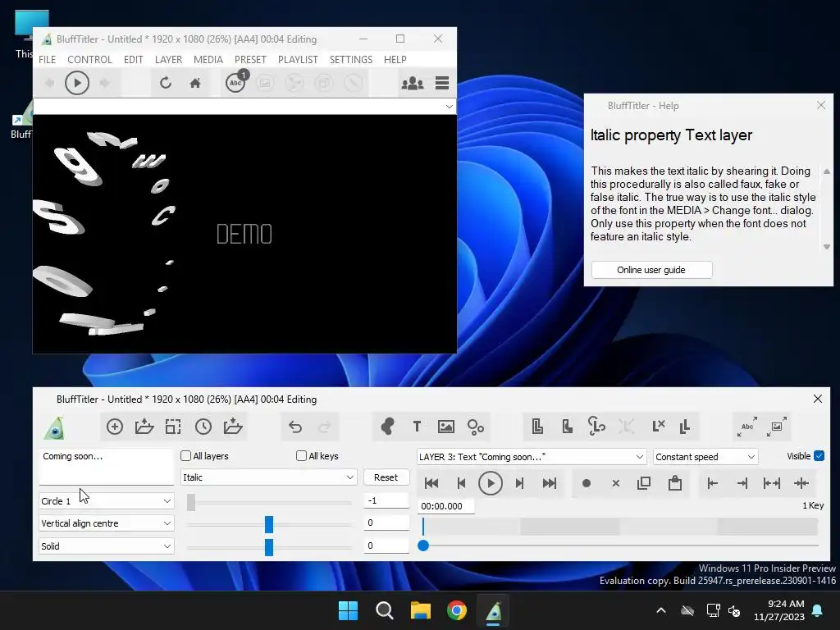Expand the Solid dropdown

click(106, 546)
